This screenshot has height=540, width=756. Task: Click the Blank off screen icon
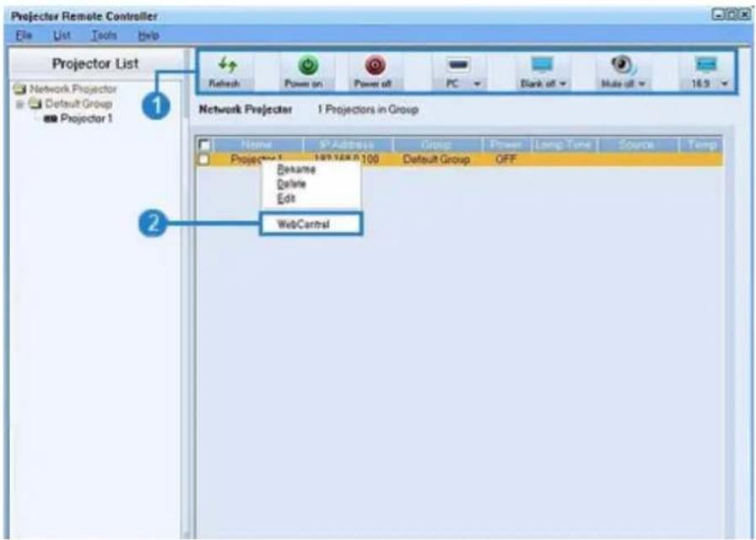(542, 65)
